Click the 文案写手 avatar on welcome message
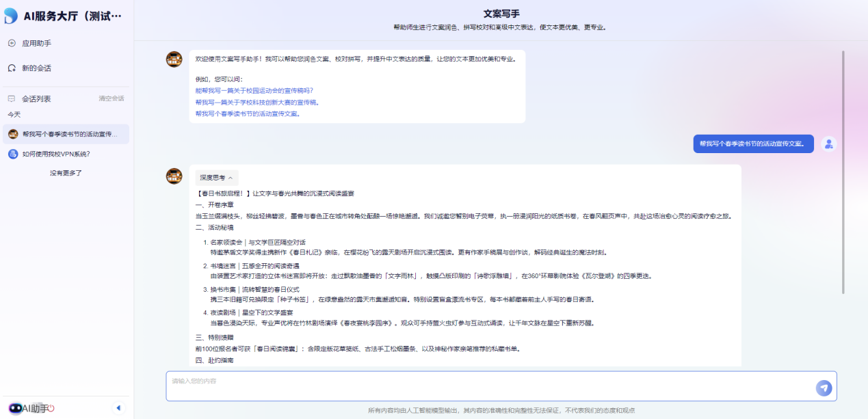Image resolution: width=868 pixels, height=419 pixels. [x=174, y=59]
